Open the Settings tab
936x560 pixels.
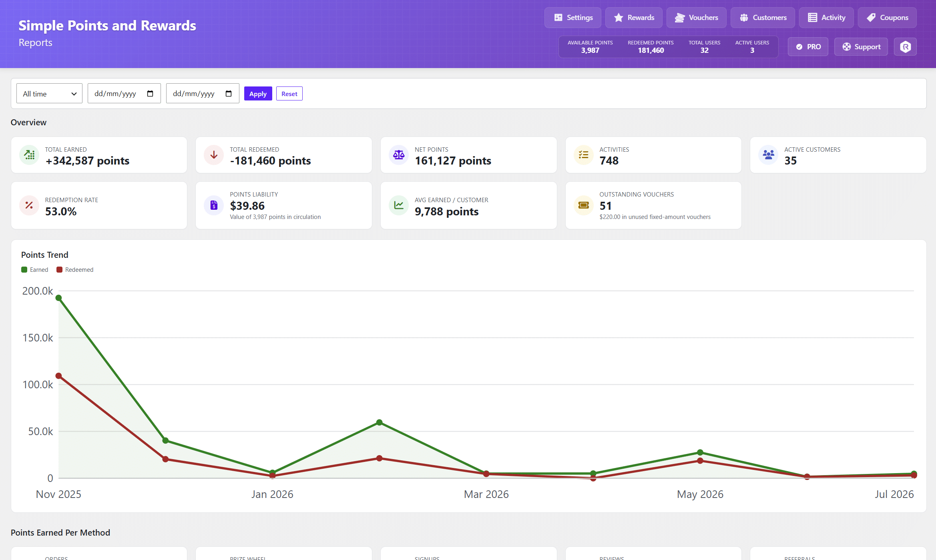click(x=573, y=18)
